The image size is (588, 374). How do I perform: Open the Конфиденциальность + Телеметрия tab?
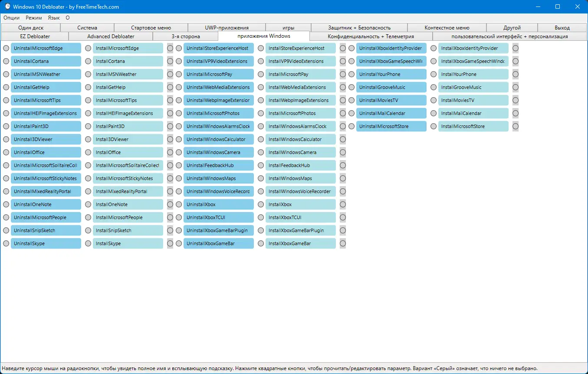tap(371, 36)
